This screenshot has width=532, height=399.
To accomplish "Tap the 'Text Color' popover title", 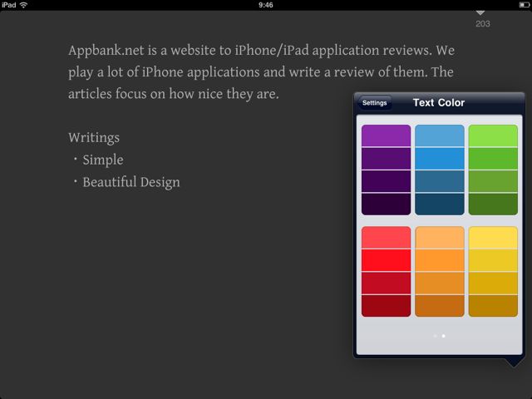I will (439, 102).
